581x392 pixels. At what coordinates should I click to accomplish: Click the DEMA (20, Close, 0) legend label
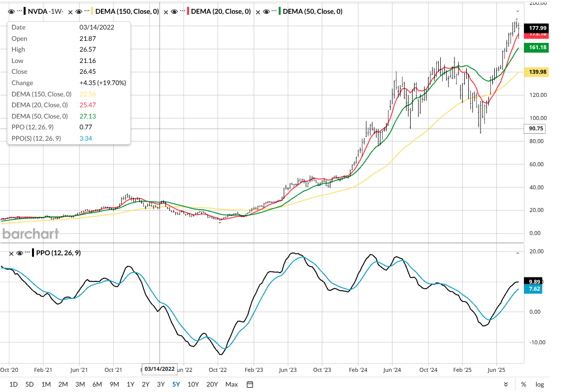pyautogui.click(x=221, y=11)
